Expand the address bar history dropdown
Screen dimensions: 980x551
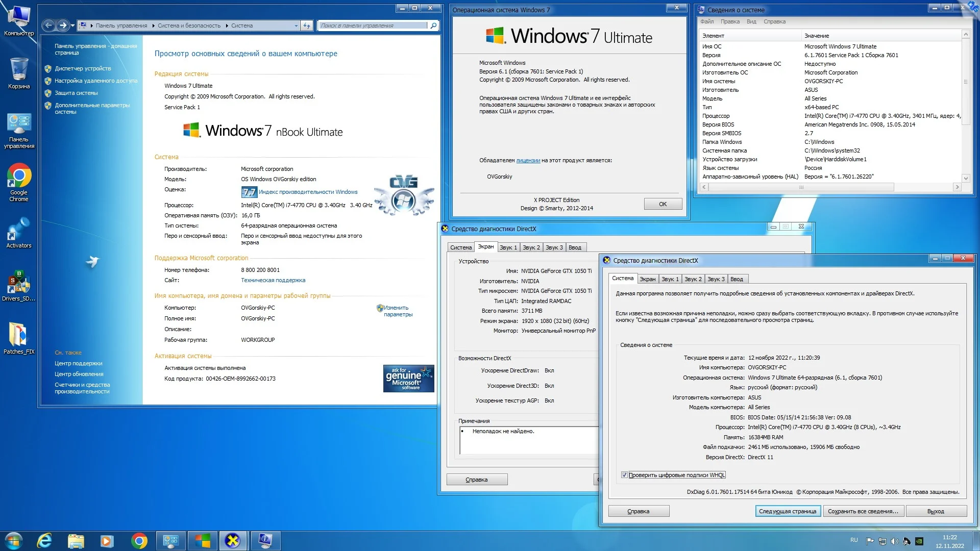296,26
